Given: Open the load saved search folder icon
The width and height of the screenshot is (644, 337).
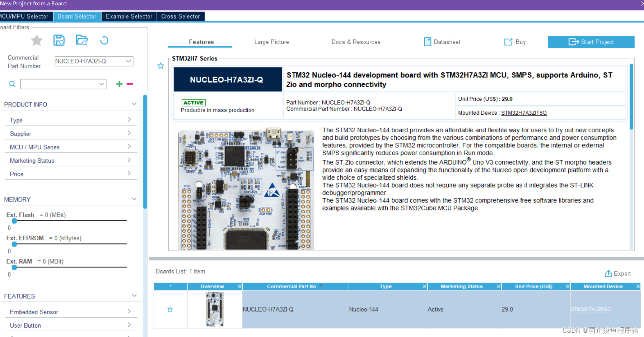Looking at the screenshot, I should pos(82,40).
